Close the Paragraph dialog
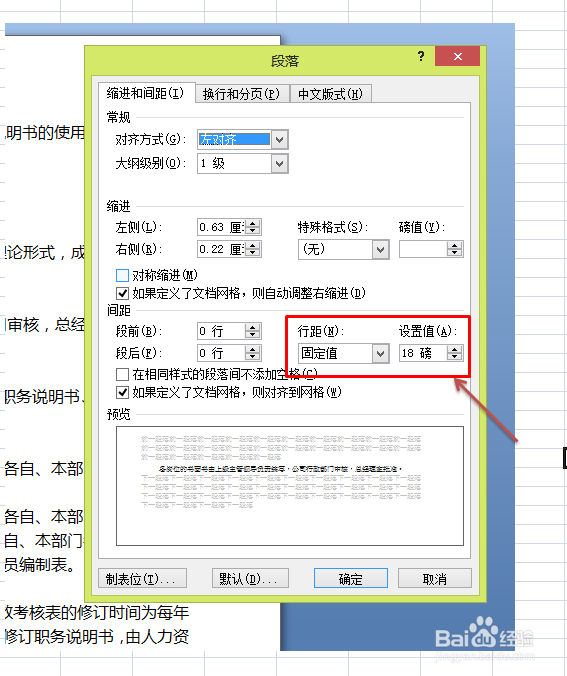The image size is (567, 676). [x=457, y=56]
